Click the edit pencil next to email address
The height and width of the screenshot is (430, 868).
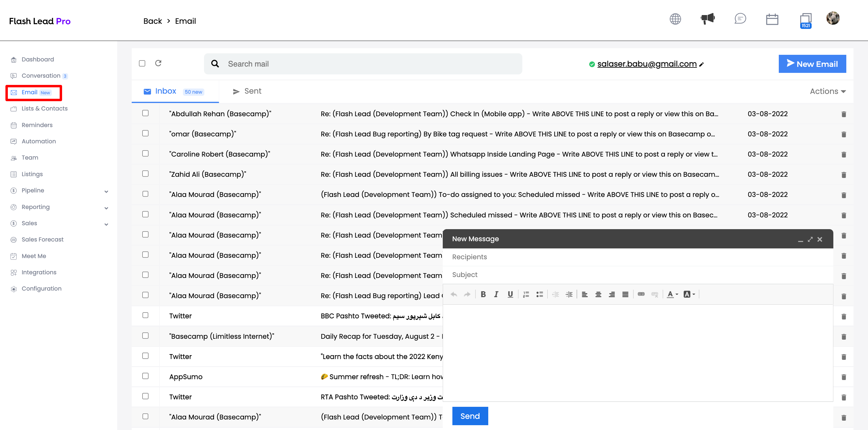(702, 64)
